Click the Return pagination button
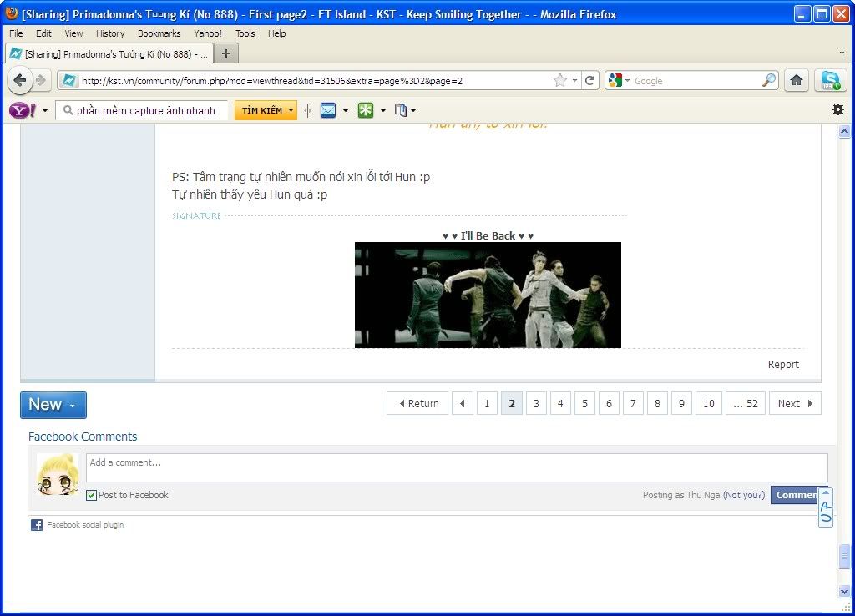 417,403
